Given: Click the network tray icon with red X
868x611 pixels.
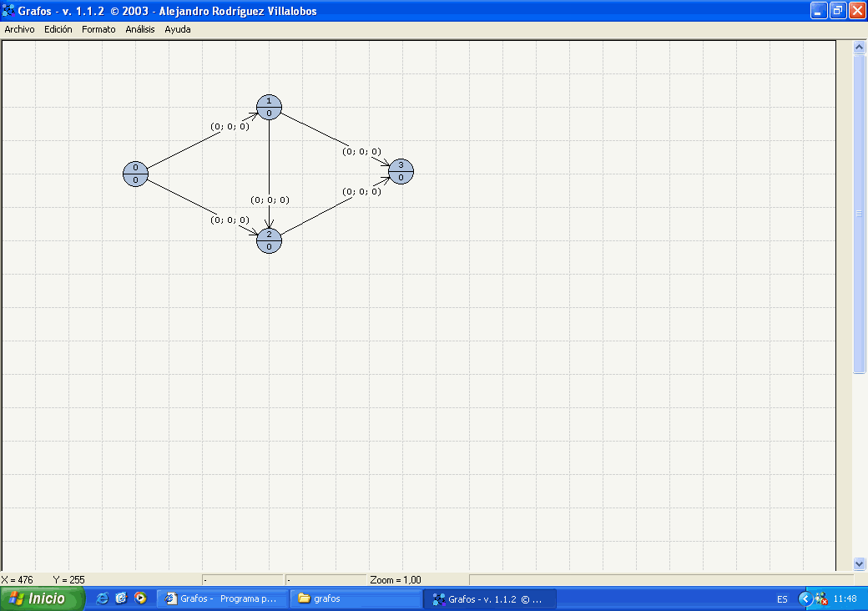Looking at the screenshot, I should (821, 598).
